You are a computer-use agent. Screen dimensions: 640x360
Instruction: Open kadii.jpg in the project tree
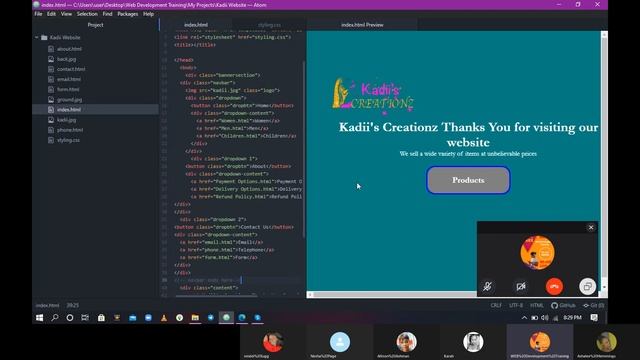point(67,120)
